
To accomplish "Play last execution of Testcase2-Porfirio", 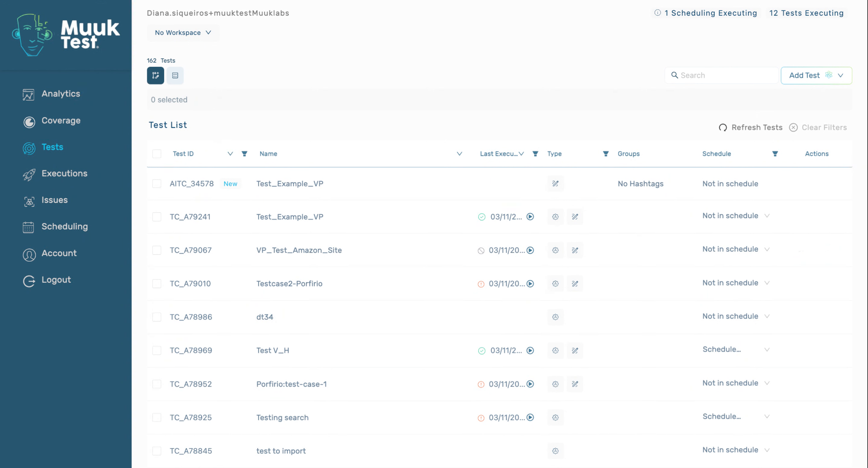I will (x=530, y=284).
